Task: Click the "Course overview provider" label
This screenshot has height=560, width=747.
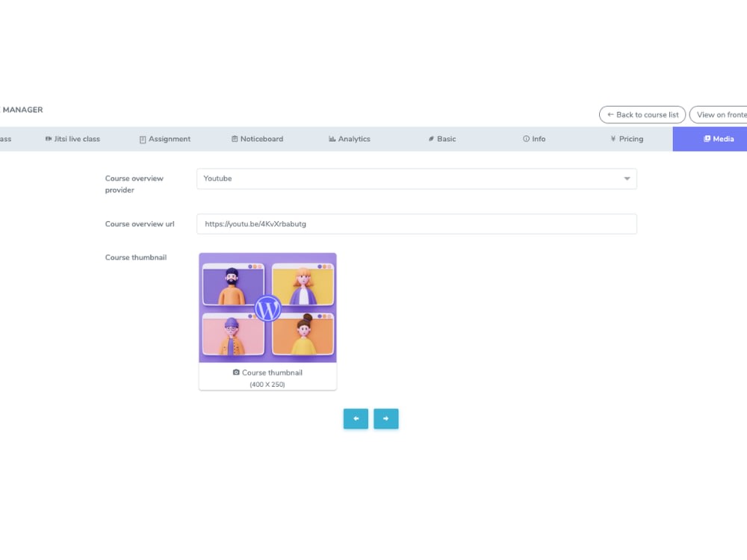Action: [x=134, y=184]
